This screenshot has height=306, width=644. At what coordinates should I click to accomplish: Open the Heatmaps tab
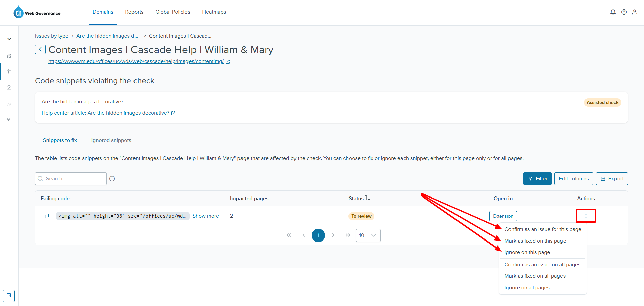click(214, 12)
